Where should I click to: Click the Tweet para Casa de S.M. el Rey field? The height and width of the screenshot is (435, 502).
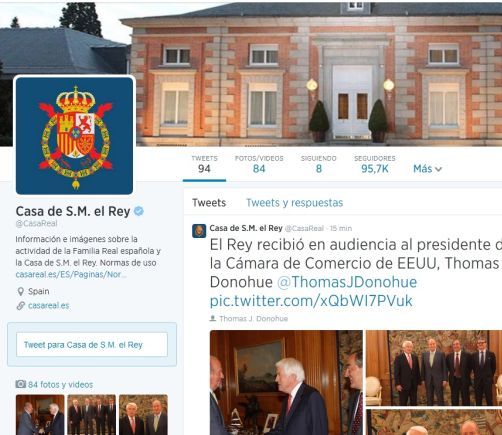(92, 345)
